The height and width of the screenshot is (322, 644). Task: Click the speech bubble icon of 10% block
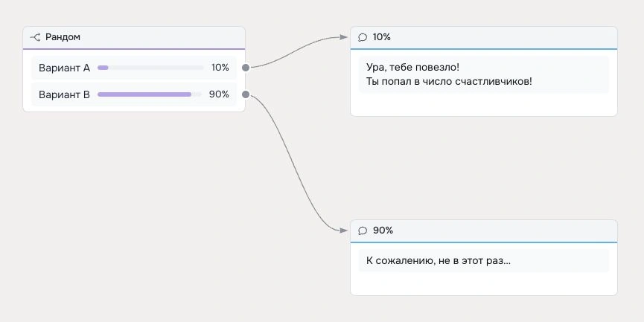(x=363, y=37)
